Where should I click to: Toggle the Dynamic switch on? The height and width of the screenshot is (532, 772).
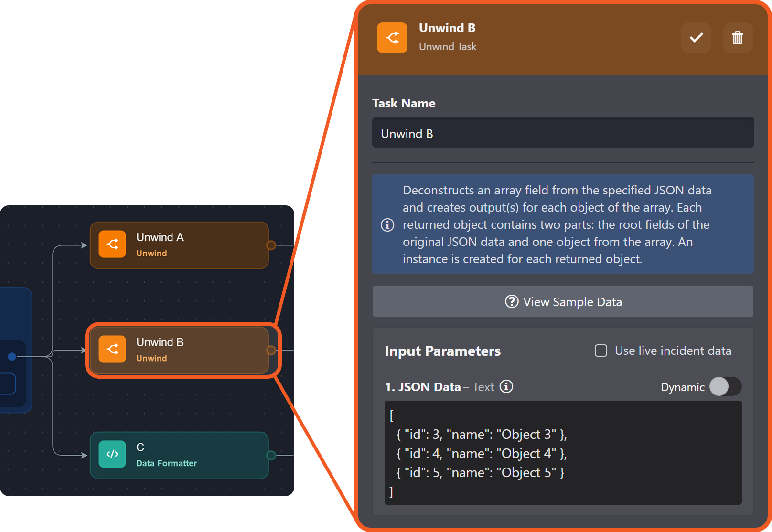[725, 386]
